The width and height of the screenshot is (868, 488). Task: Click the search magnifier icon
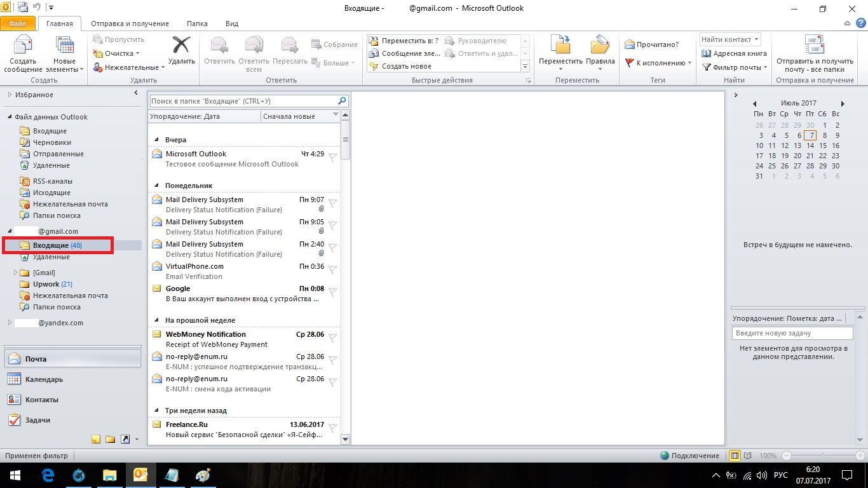342,101
